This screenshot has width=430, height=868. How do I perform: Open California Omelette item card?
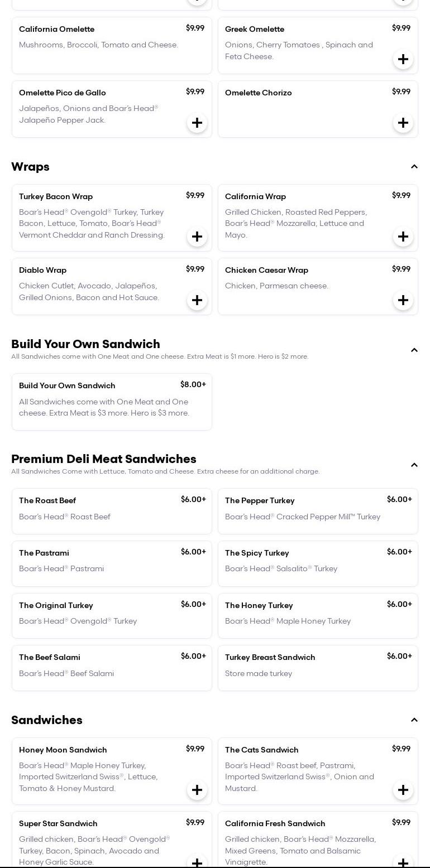[x=112, y=45]
